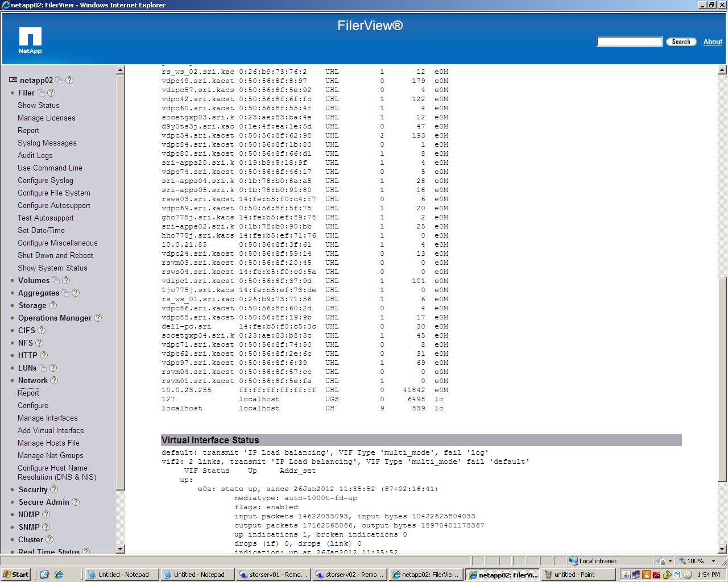Open help for netapp02 node
Image resolution: width=728 pixels, height=582 pixels.
click(69, 80)
